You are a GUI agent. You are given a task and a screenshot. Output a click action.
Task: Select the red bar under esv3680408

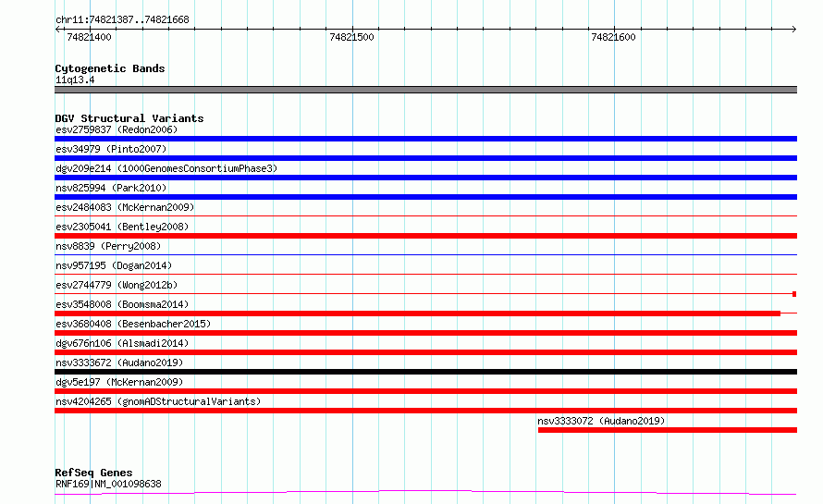(425, 333)
